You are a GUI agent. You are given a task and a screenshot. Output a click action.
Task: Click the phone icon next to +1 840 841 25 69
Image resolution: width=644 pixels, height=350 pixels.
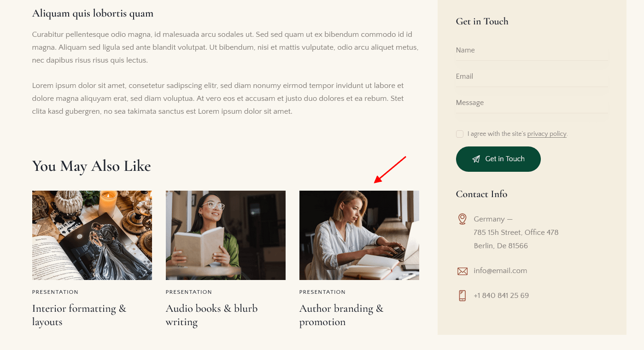click(462, 296)
